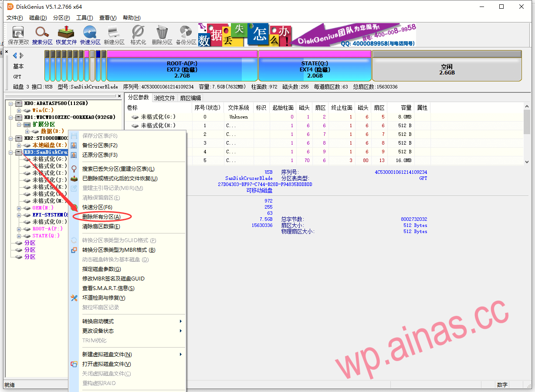
Task: Click the 文件系统 column header
Action: tap(239, 108)
